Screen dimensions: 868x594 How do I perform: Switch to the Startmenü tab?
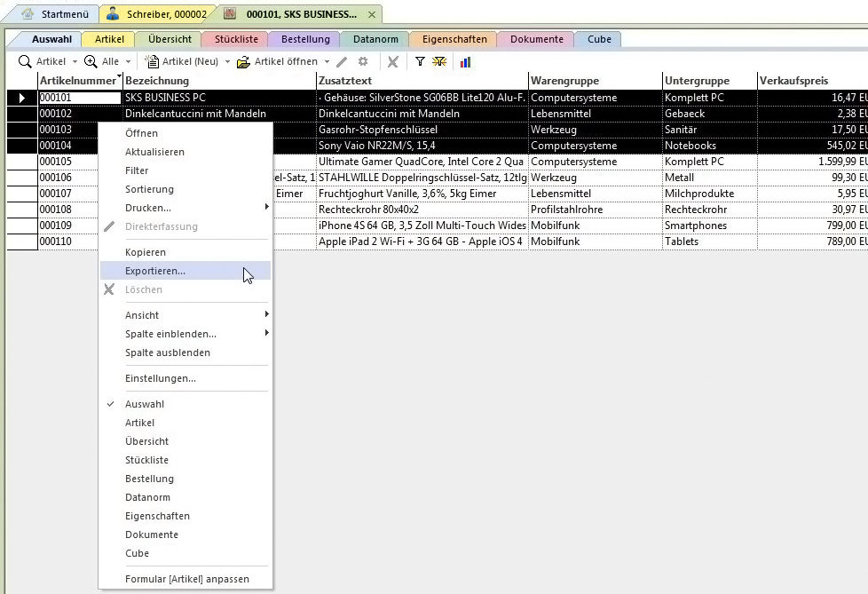point(55,14)
